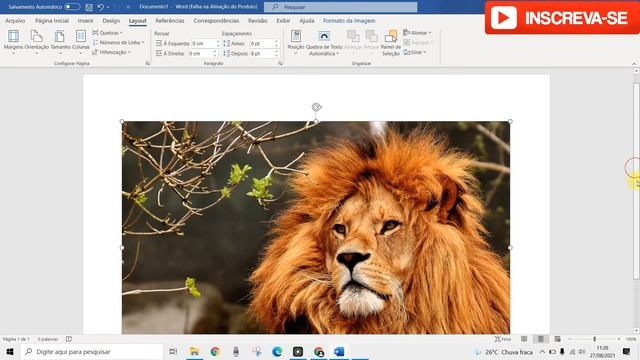Open the notification center icon
Viewport: 640px width, 360px height.
(627, 352)
